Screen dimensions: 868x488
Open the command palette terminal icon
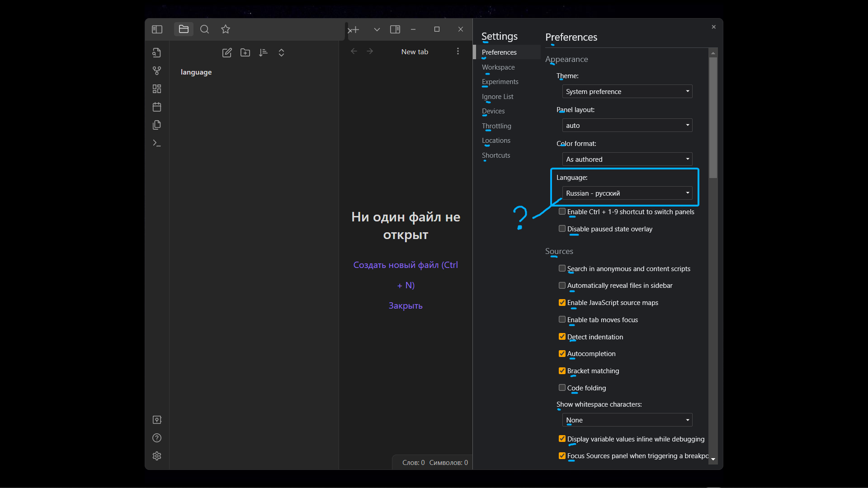pos(157,143)
